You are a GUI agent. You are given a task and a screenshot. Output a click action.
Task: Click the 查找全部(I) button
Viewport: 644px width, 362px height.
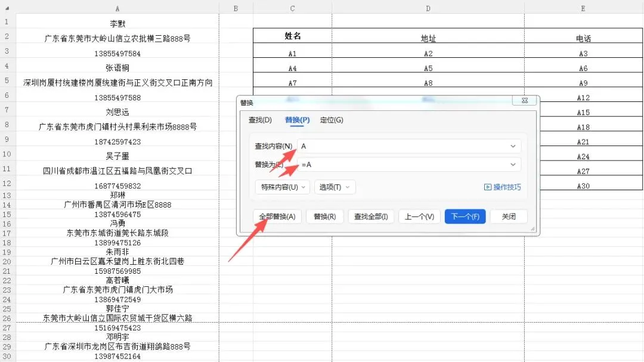pos(371,216)
